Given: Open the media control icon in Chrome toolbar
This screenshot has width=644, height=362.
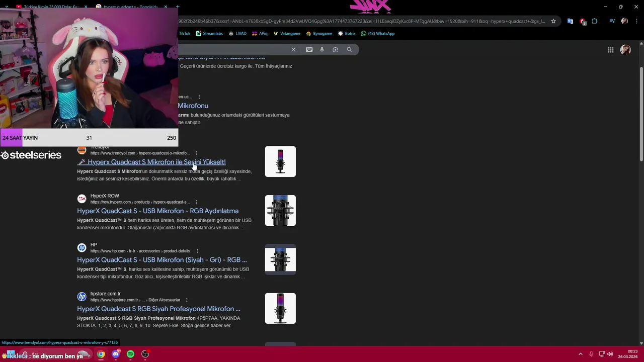Looking at the screenshot, I should (x=612, y=21).
